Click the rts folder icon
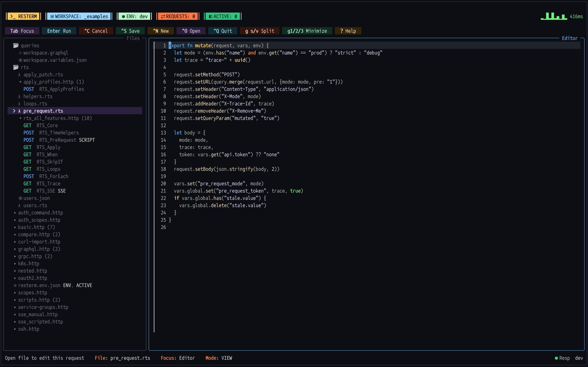This screenshot has height=367, width=588. point(16,67)
